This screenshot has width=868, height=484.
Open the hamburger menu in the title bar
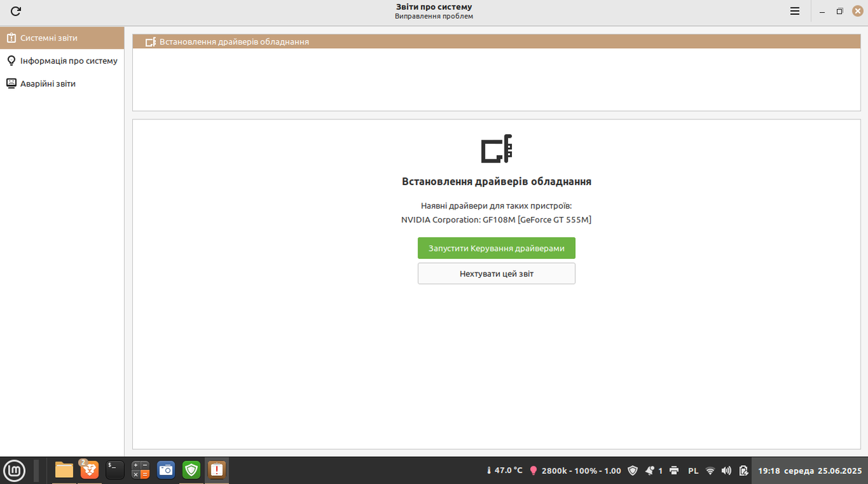[795, 11]
